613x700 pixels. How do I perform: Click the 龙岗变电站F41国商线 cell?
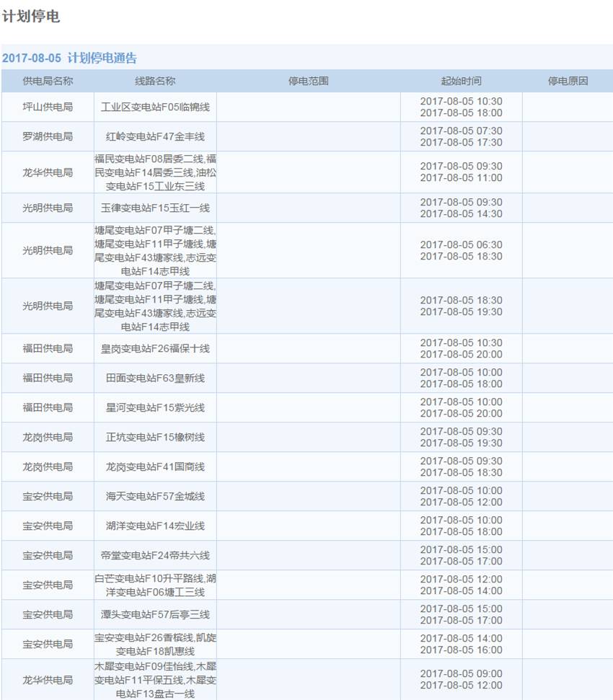point(155,466)
